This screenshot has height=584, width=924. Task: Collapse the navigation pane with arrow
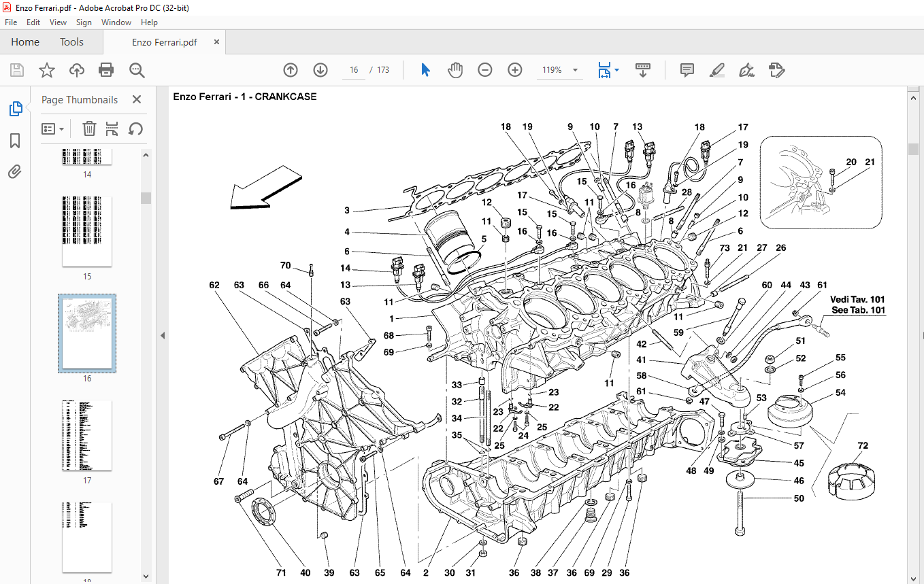tap(163, 335)
